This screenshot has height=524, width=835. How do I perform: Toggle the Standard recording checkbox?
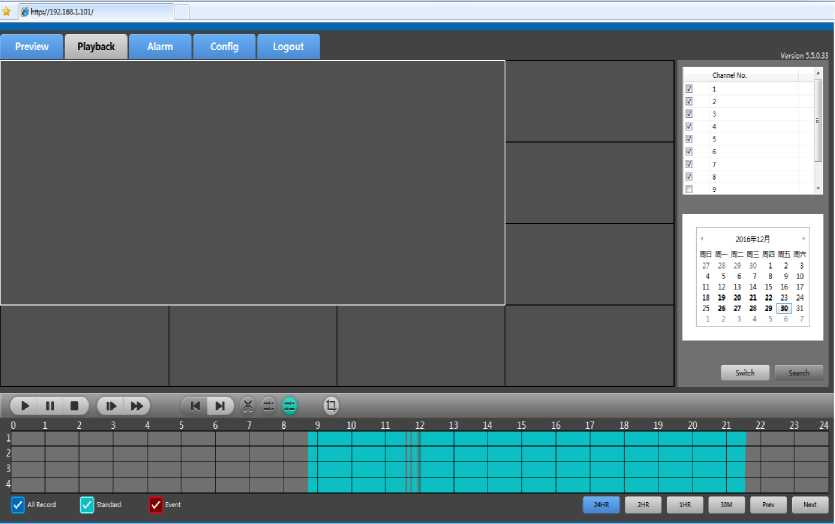click(x=87, y=505)
